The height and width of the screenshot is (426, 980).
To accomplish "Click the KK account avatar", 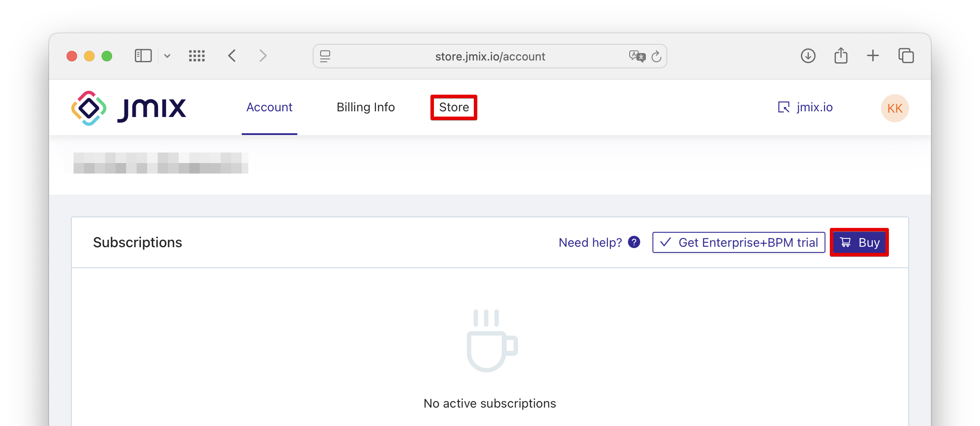I will [x=895, y=108].
